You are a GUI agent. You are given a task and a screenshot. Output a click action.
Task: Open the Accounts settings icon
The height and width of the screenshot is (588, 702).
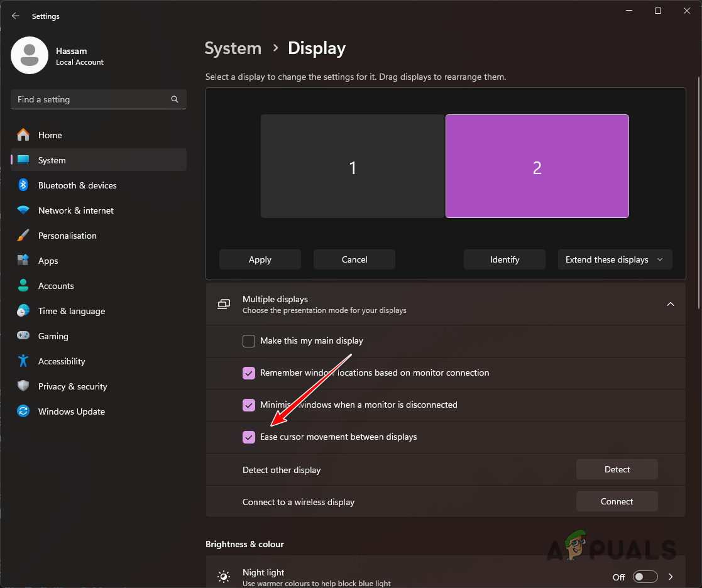24,285
